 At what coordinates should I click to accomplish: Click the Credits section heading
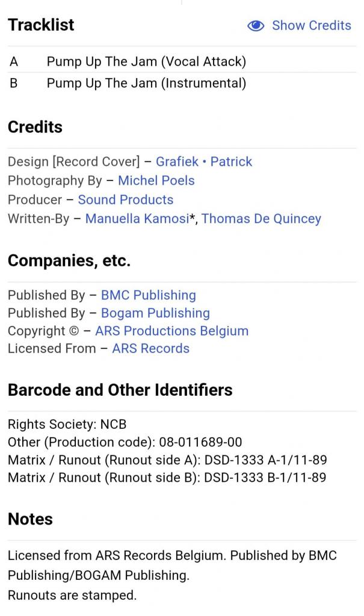(35, 128)
